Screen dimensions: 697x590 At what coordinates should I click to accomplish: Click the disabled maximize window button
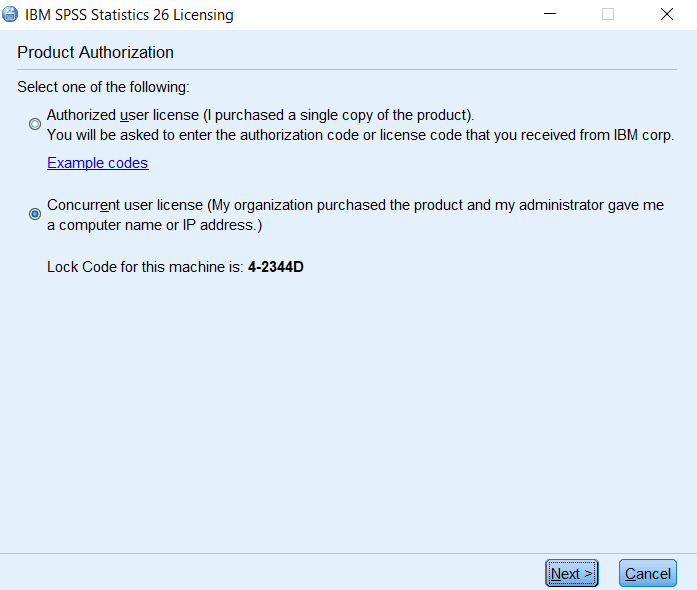point(608,14)
